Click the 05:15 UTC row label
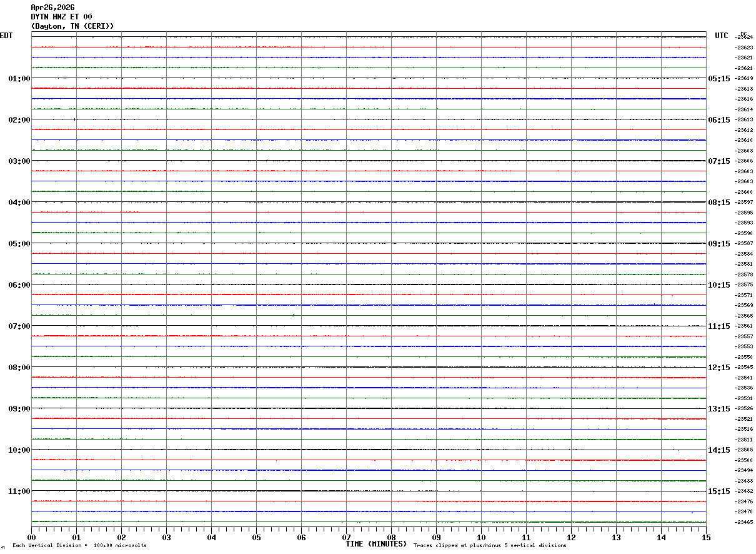 tap(719, 79)
